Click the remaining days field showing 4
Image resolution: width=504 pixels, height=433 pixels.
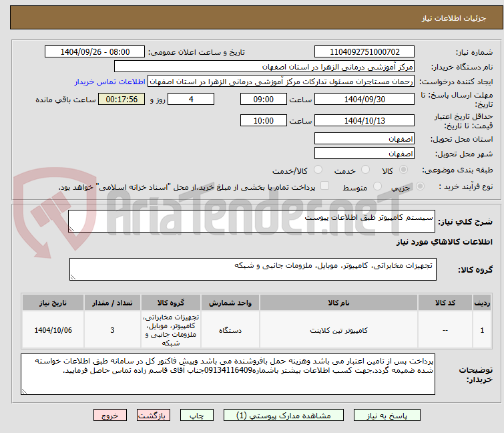191,99
